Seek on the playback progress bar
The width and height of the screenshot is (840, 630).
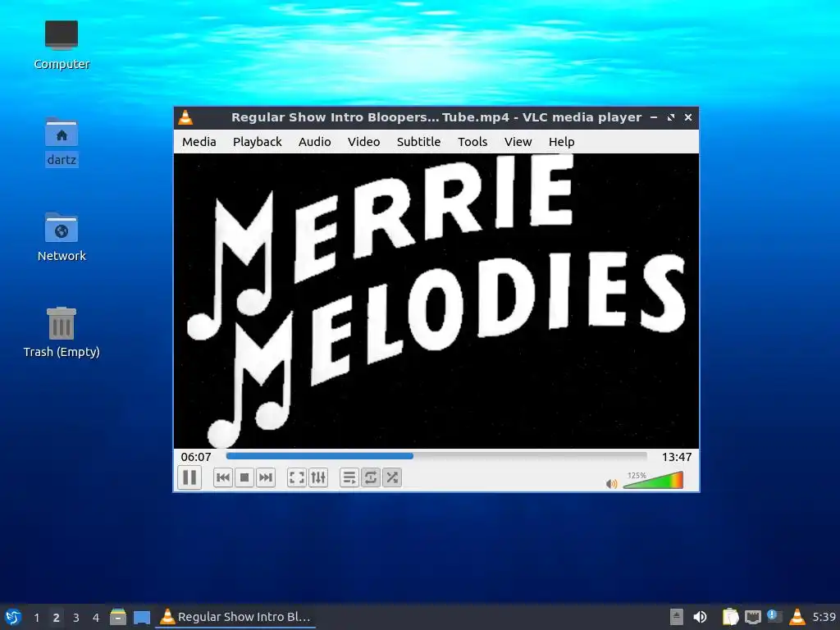436,456
